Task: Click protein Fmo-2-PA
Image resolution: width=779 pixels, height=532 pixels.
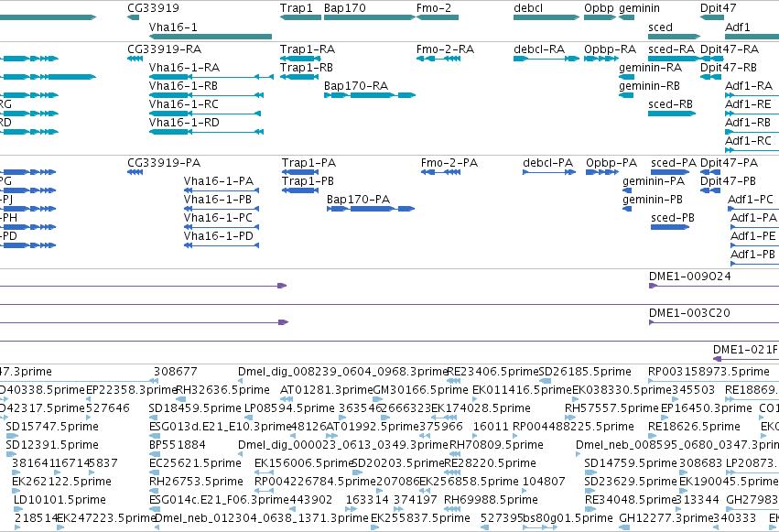Action: (x=440, y=172)
